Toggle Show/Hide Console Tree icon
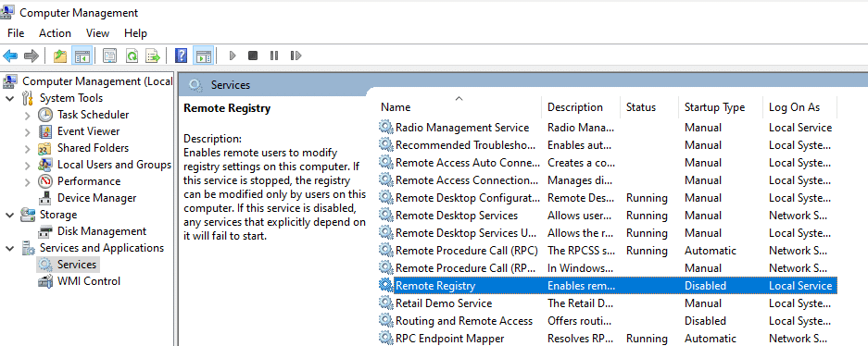Image resolution: width=868 pixels, height=346 pixels. (x=82, y=56)
